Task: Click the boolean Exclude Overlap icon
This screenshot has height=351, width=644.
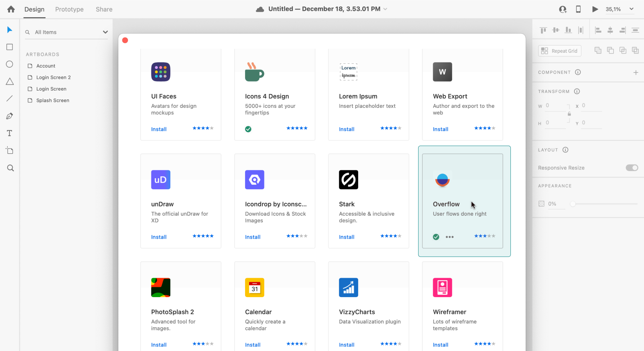Action: pos(636,50)
